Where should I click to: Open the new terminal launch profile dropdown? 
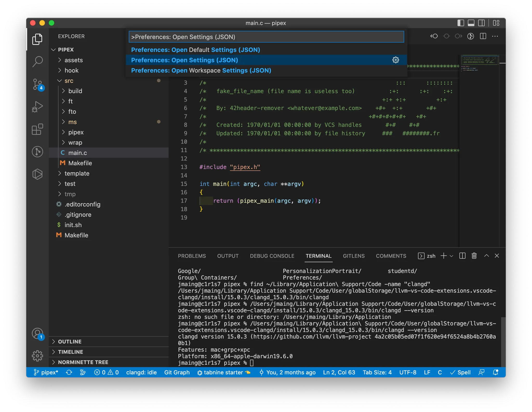451,256
